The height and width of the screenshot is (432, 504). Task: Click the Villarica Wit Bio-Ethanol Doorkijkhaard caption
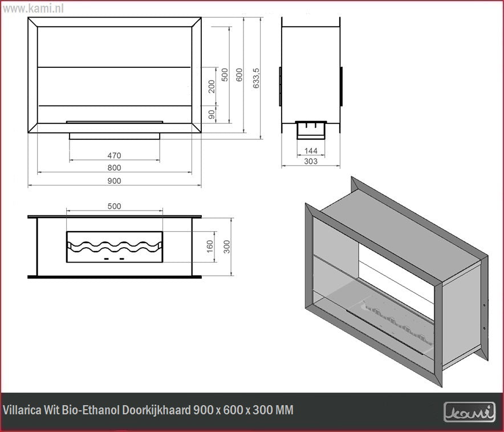148,410
